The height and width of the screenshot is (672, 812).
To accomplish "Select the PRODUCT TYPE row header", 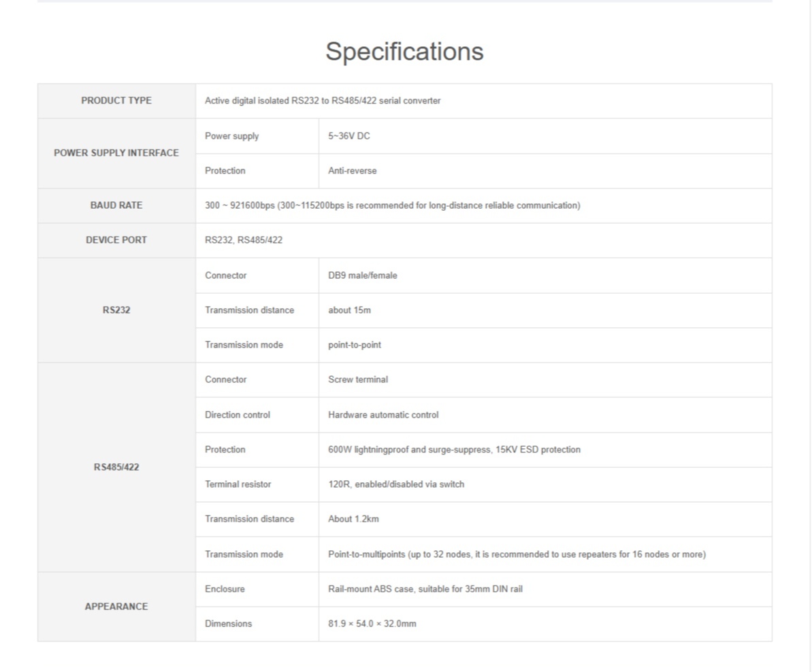I will pos(116,101).
